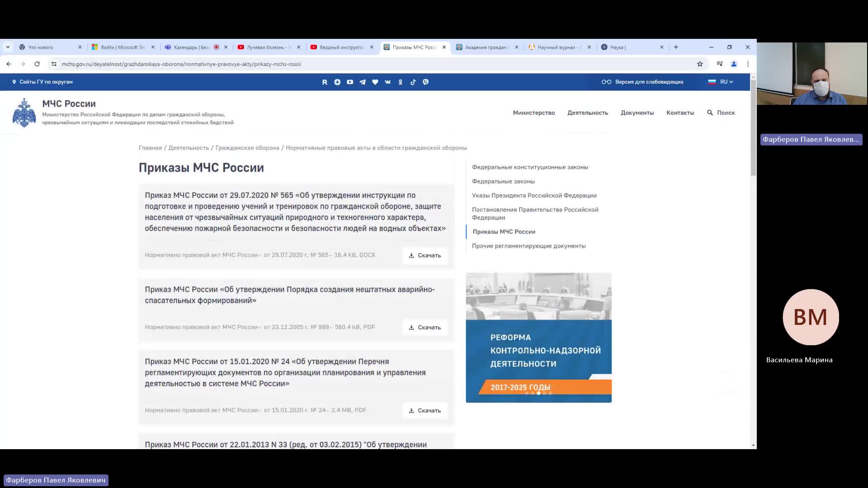This screenshot has height=488, width=868.
Task: Download order № 565 DOCX file
Action: (425, 255)
